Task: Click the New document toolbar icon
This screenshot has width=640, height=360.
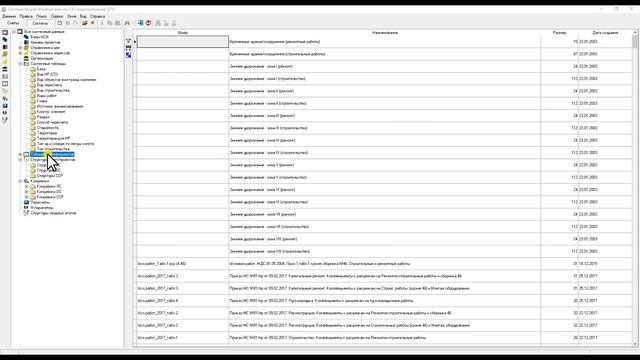Action: click(x=60, y=23)
